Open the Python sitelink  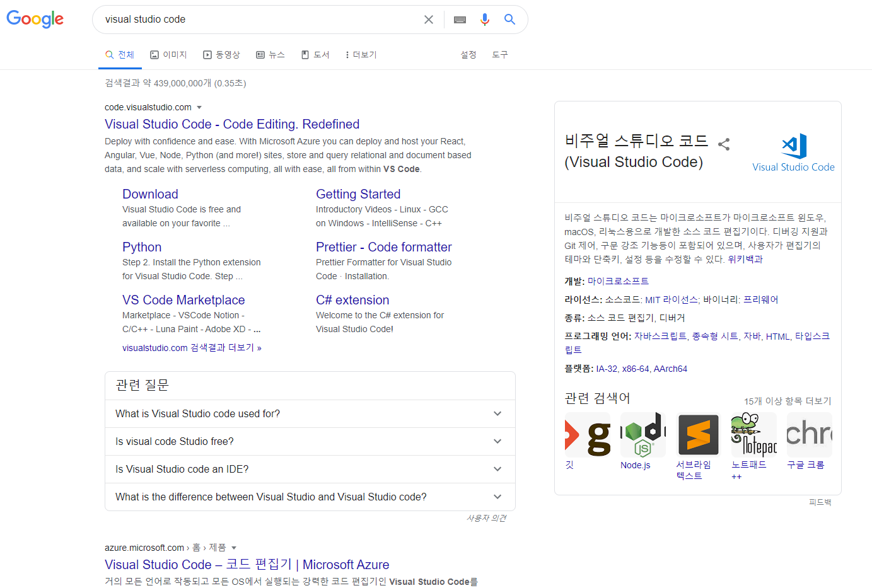[x=142, y=247]
